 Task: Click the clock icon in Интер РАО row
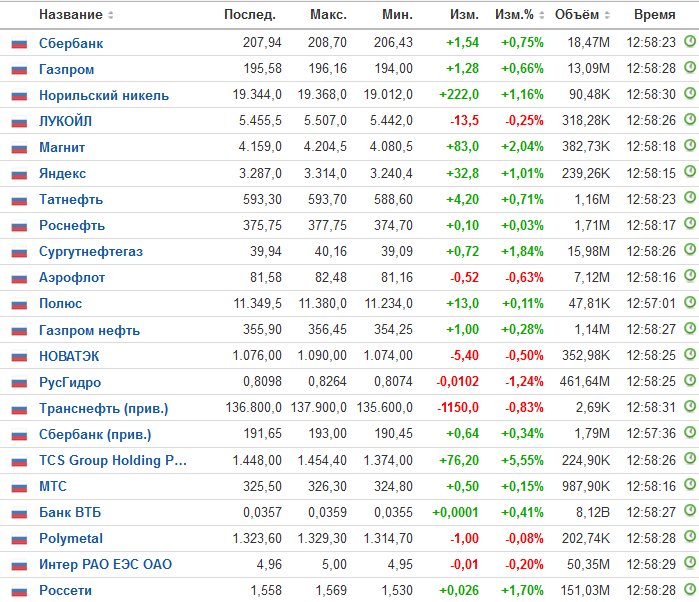point(690,562)
